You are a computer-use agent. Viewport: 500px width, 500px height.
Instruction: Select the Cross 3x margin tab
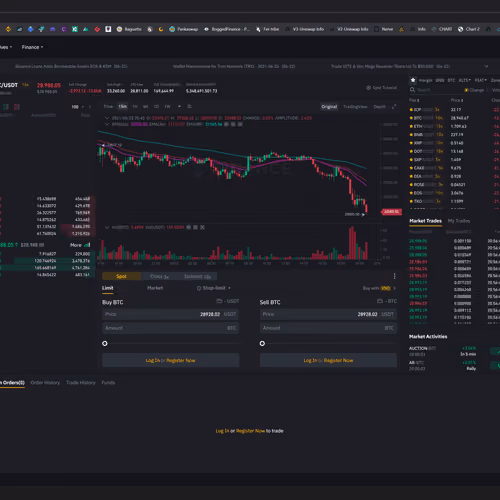pyautogui.click(x=159, y=276)
